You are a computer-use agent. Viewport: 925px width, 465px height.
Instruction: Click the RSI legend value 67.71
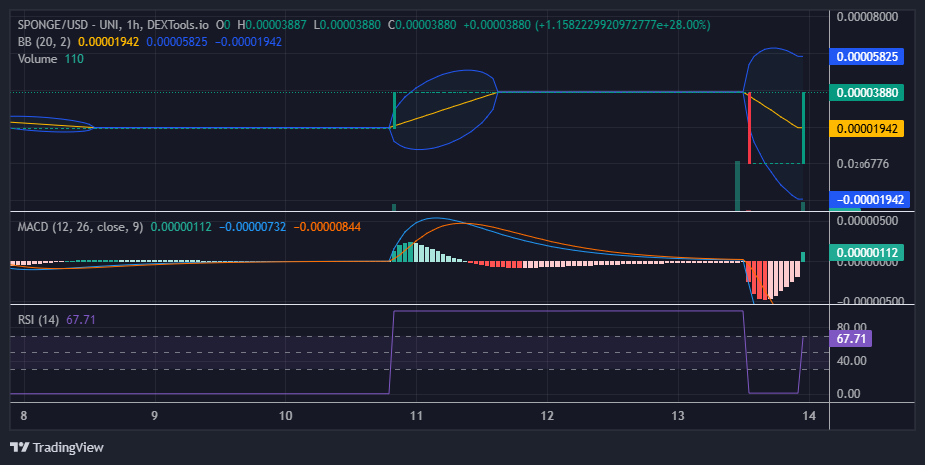point(81,320)
